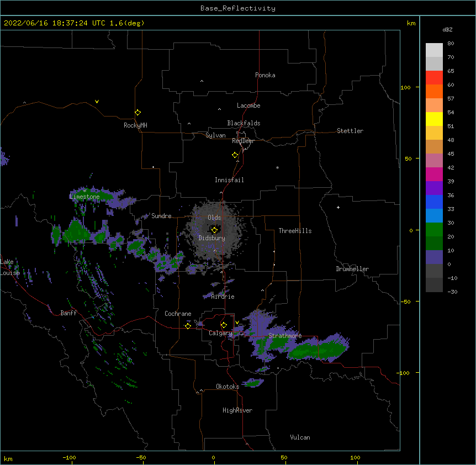This screenshot has height=465, width=476.
Task: Select the right axis 100 km tick label
Action: pos(405,87)
